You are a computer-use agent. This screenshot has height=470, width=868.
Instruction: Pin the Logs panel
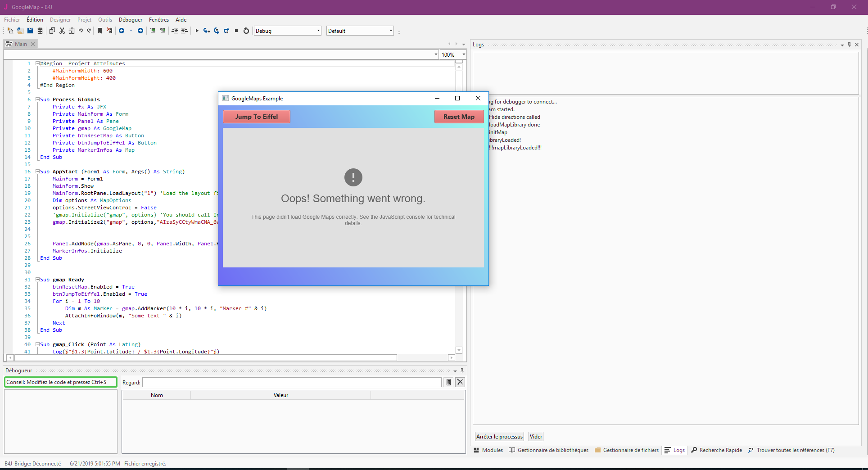pyautogui.click(x=849, y=45)
